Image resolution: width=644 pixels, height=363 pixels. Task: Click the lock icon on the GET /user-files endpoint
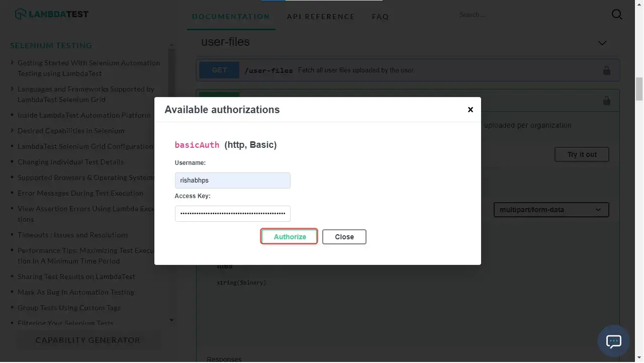[607, 70]
